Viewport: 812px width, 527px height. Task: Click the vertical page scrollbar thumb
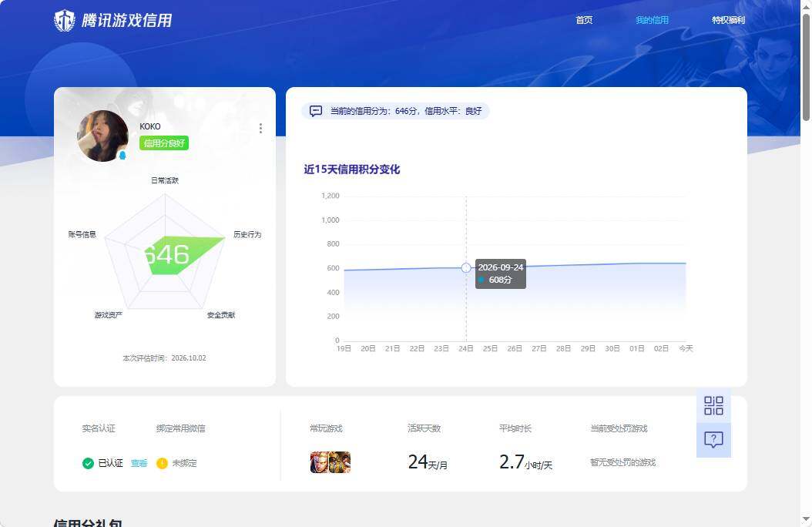807,67
